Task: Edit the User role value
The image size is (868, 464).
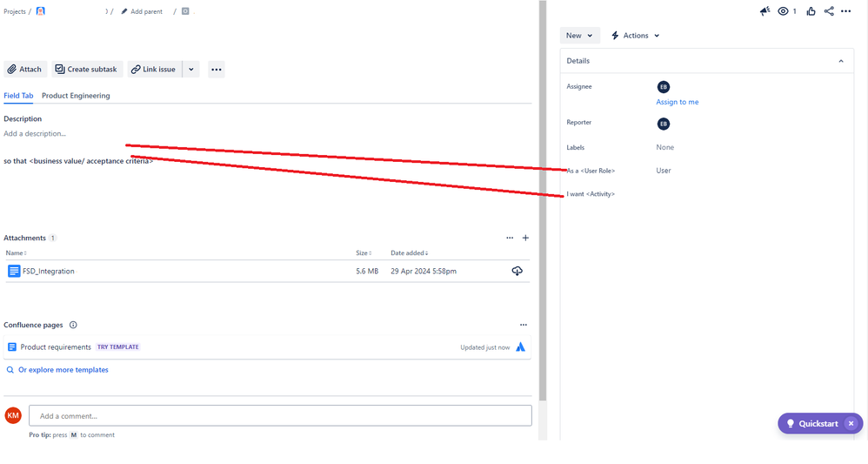Action: click(664, 171)
